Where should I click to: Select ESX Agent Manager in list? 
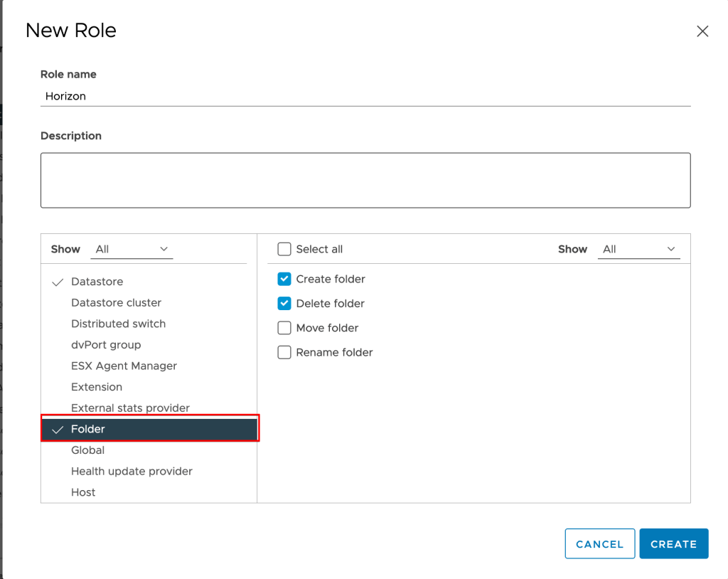pyautogui.click(x=124, y=366)
